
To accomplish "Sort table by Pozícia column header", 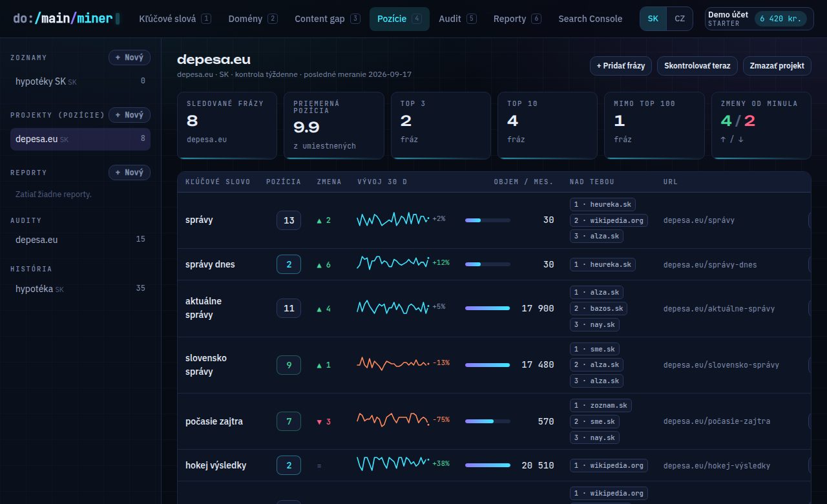I will (x=284, y=182).
